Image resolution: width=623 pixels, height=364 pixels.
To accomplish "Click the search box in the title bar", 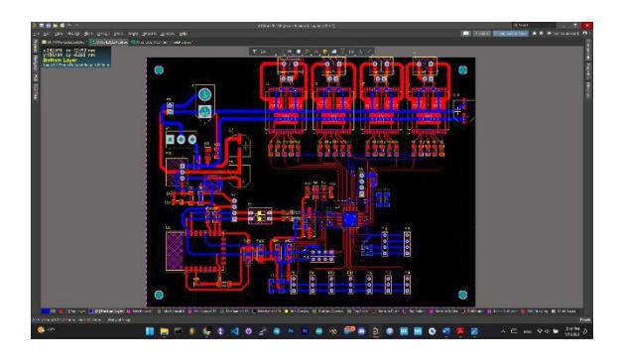I will [x=535, y=26].
